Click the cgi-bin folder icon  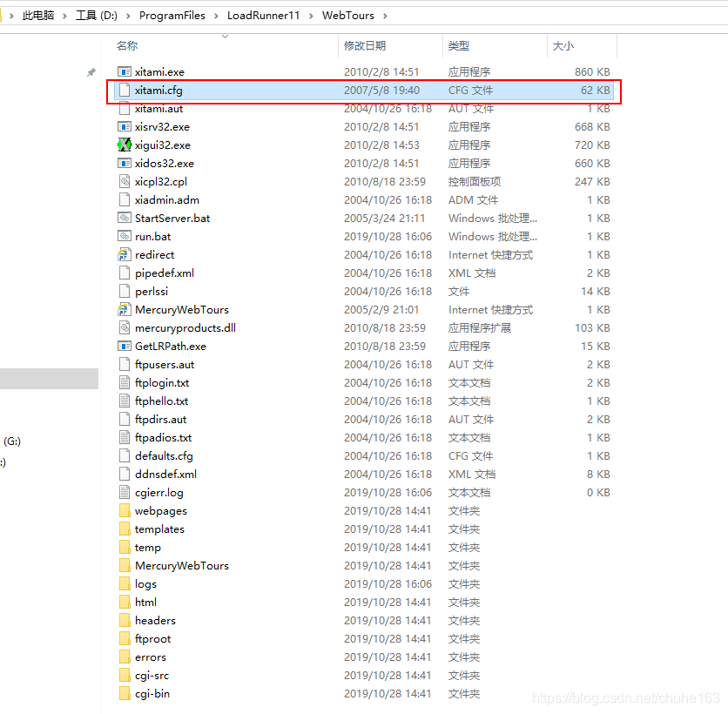[x=124, y=694]
